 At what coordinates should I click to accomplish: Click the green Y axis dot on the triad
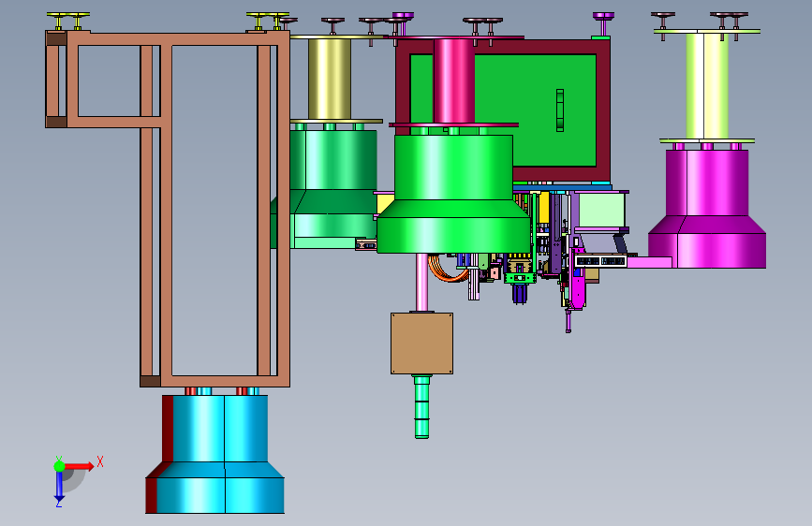[59, 466]
